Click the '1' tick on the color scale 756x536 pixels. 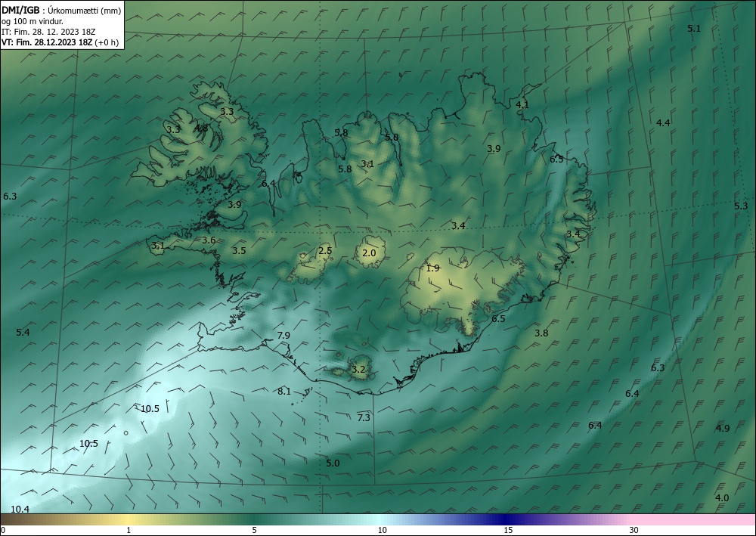[x=129, y=531]
